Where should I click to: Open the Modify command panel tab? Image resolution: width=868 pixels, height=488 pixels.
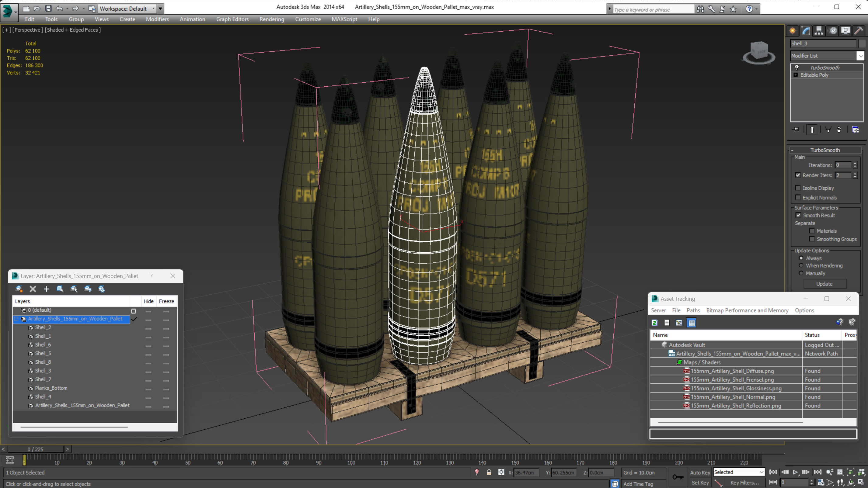pyautogui.click(x=806, y=31)
